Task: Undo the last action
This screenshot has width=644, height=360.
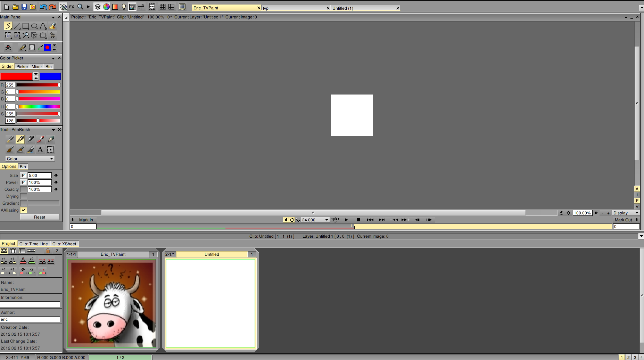Action: 43,7
